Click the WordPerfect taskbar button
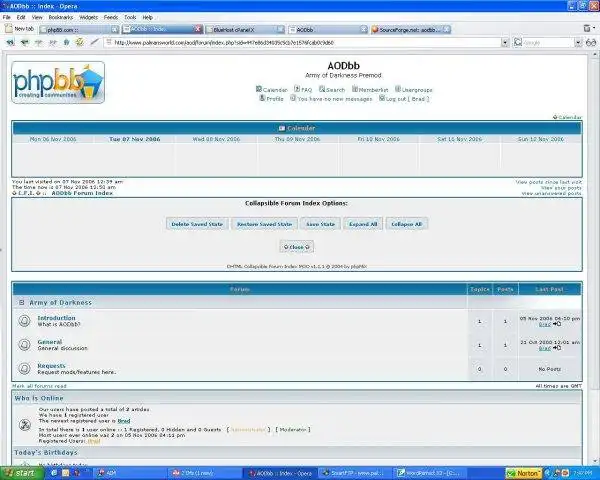 430,473
